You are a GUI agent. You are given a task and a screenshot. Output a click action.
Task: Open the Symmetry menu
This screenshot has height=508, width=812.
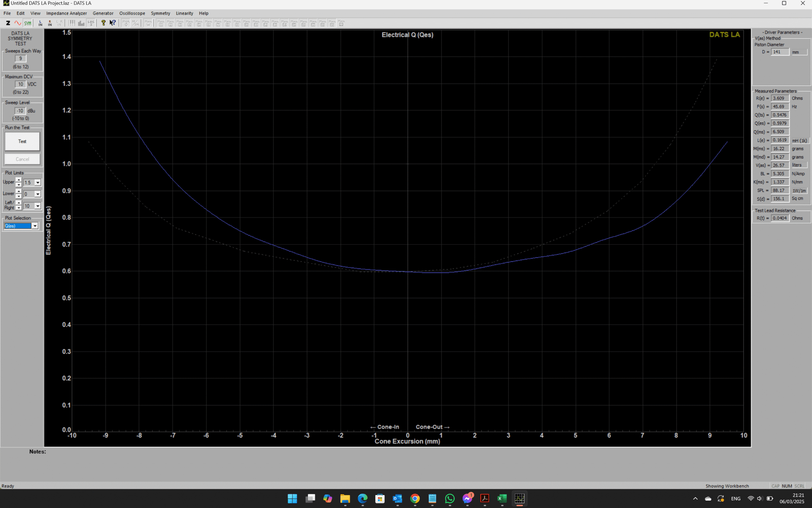[160, 13]
